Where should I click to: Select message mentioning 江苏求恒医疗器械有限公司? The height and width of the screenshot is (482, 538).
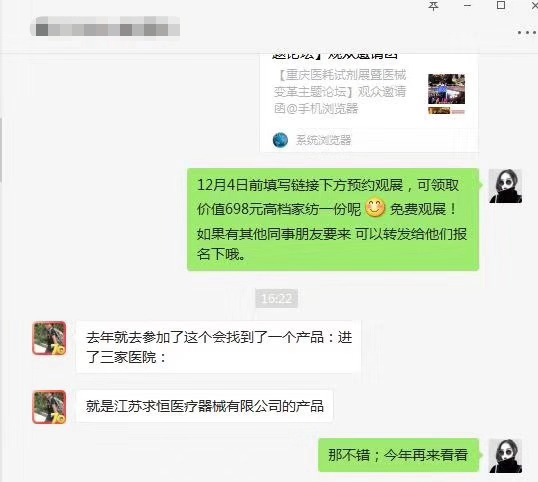pyautogui.click(x=204, y=406)
